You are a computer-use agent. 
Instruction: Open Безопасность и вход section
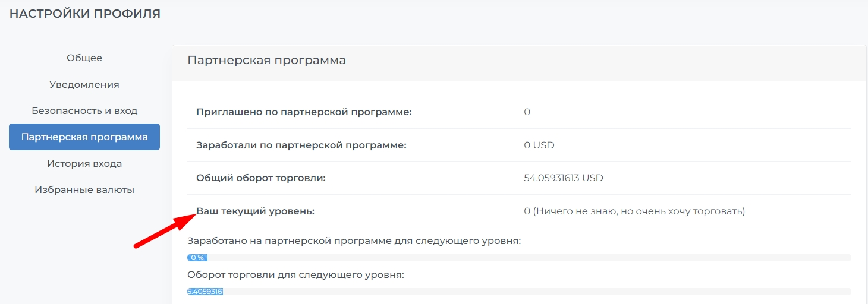point(84,111)
